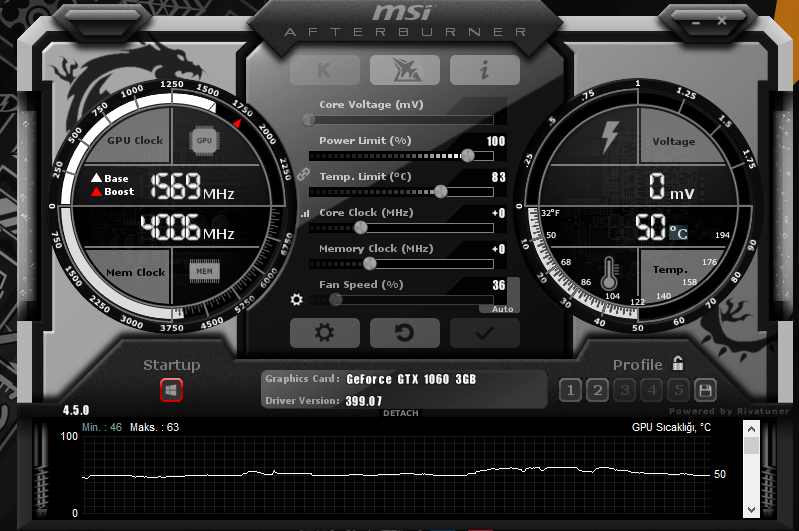
Task: Click the thermometer temperature icon
Action: tap(609, 273)
